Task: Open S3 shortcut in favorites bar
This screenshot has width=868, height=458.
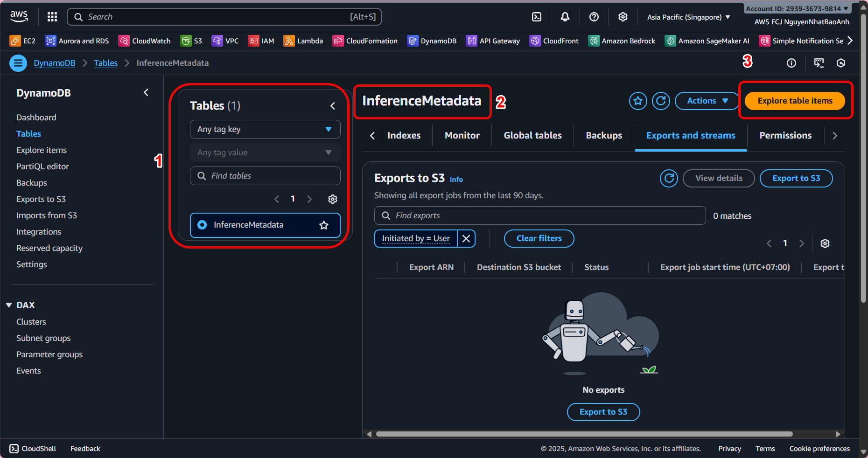Action: tap(191, 41)
